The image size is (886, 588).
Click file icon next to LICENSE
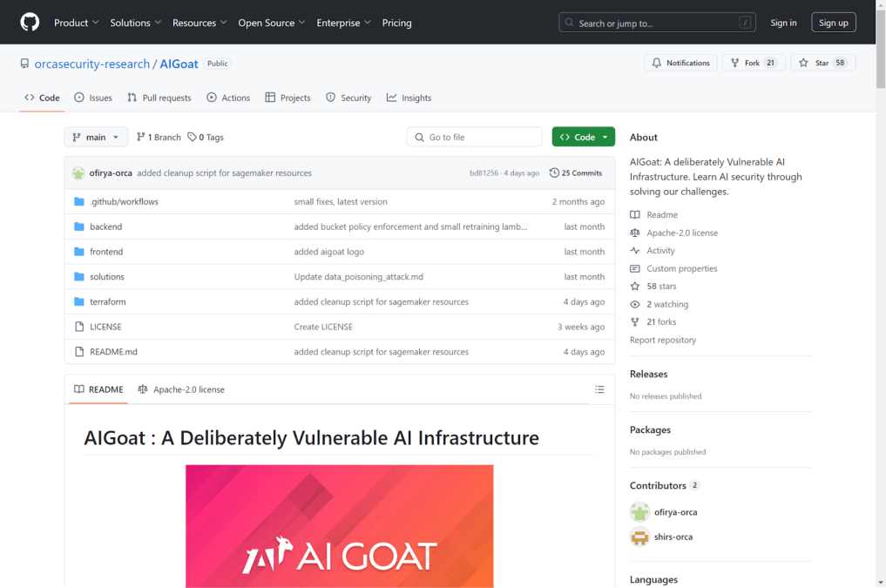coord(79,327)
